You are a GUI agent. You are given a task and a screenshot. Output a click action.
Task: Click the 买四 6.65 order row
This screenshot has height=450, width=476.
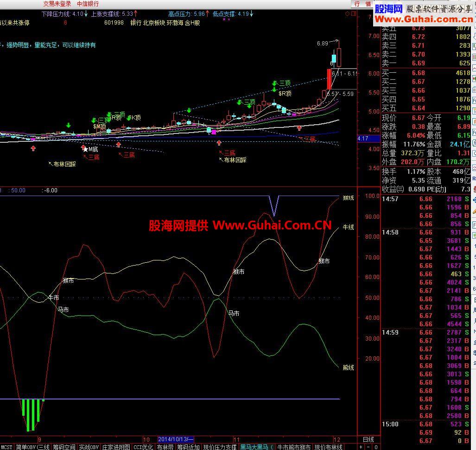[x=426, y=100]
